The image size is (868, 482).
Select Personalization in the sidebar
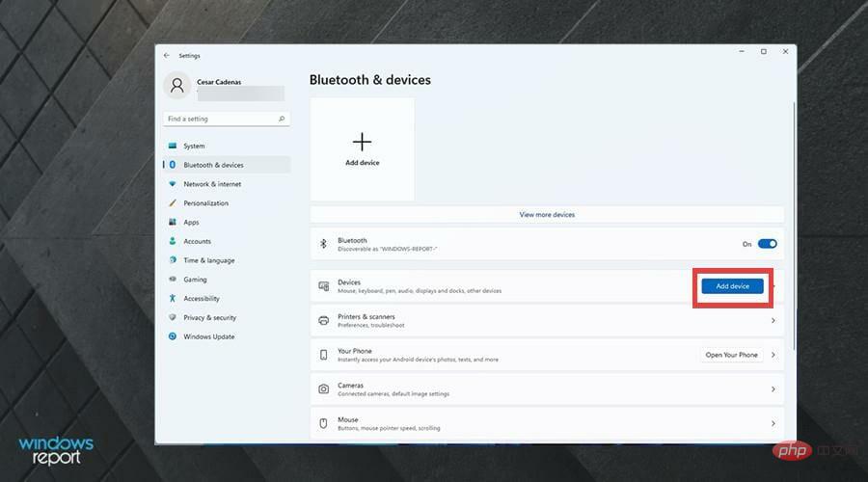205,203
